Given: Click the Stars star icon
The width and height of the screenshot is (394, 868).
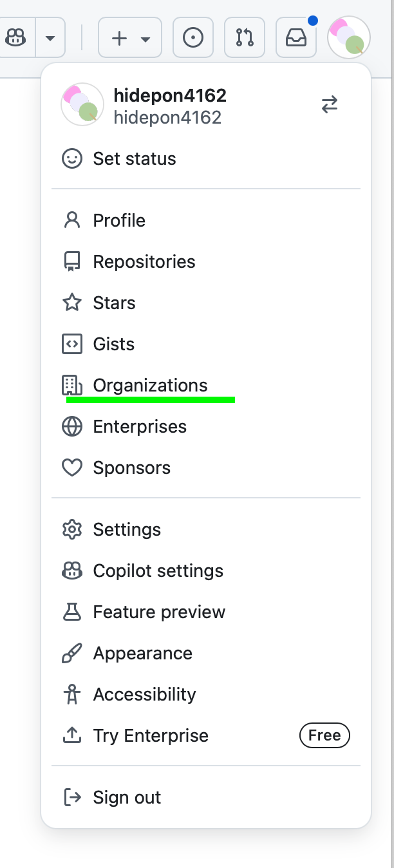Looking at the screenshot, I should coord(72,303).
